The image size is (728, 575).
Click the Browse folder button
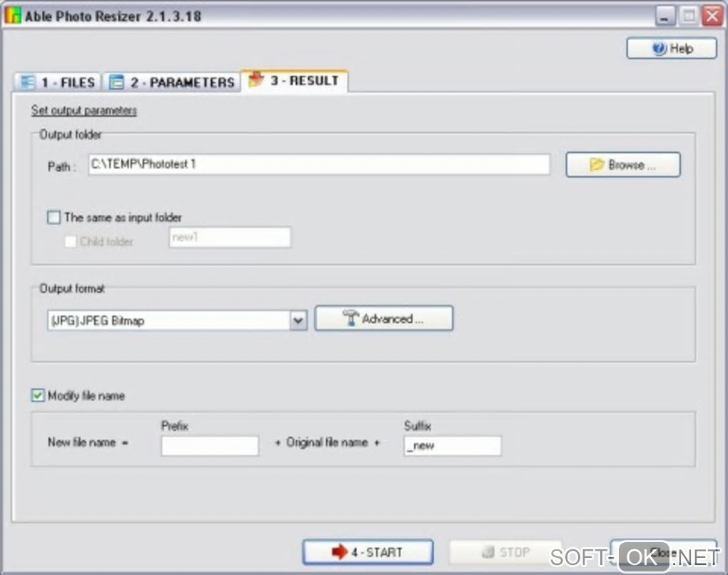coord(623,164)
